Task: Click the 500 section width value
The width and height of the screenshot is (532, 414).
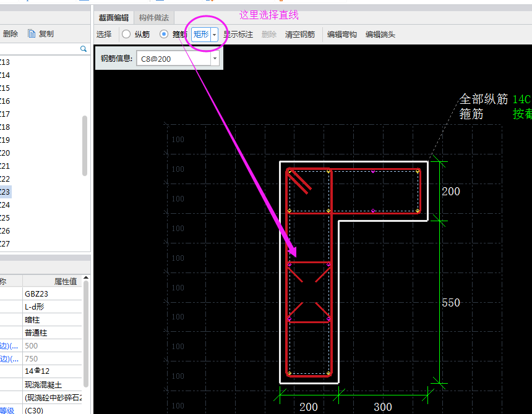Action: 52,345
